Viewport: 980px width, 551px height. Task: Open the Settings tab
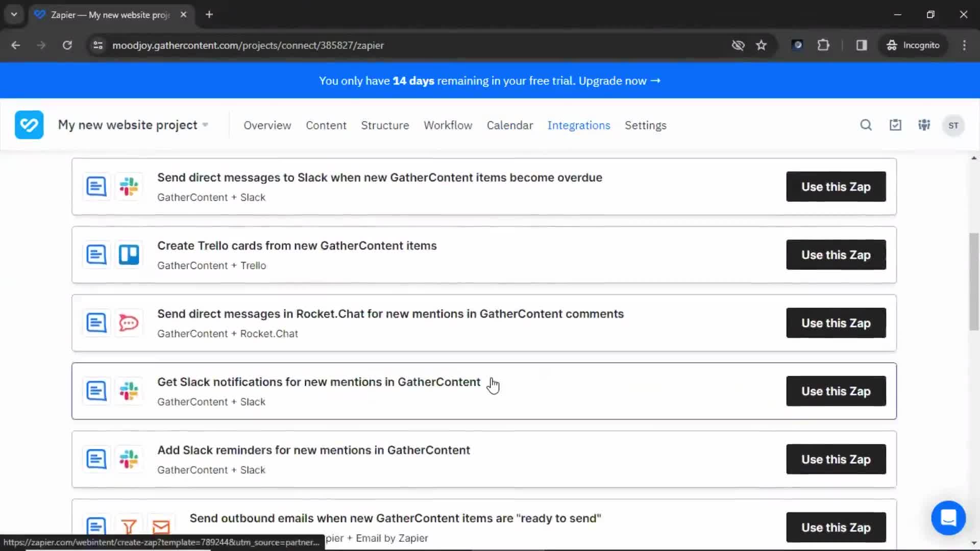click(645, 126)
